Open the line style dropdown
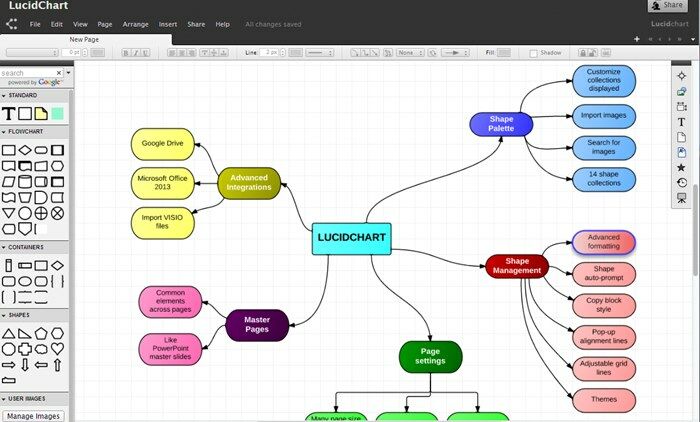Screen dimensions: 700x422 tap(320, 53)
